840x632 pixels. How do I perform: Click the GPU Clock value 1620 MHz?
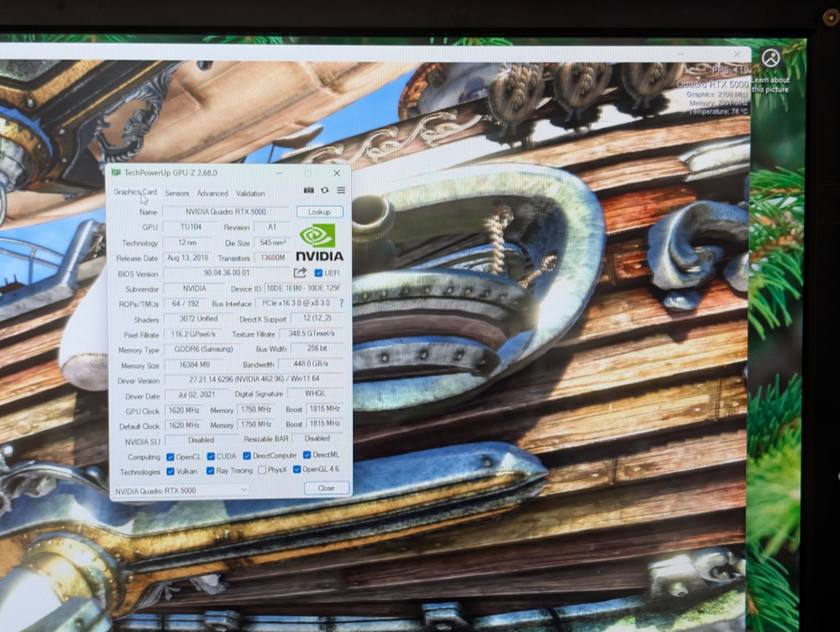[x=184, y=410]
